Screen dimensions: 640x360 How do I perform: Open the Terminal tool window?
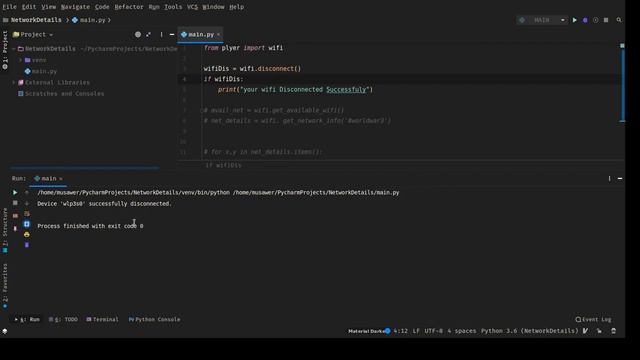click(102, 320)
